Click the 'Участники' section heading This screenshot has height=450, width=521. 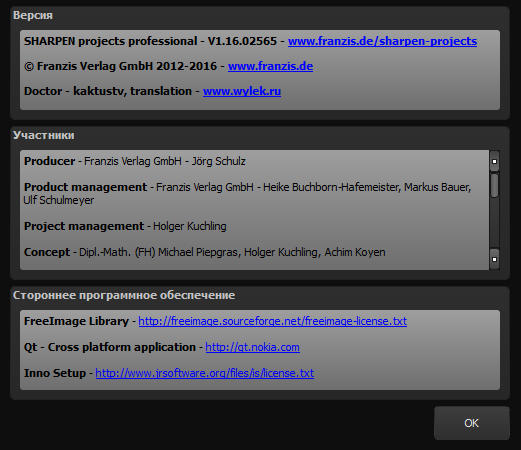point(44,135)
